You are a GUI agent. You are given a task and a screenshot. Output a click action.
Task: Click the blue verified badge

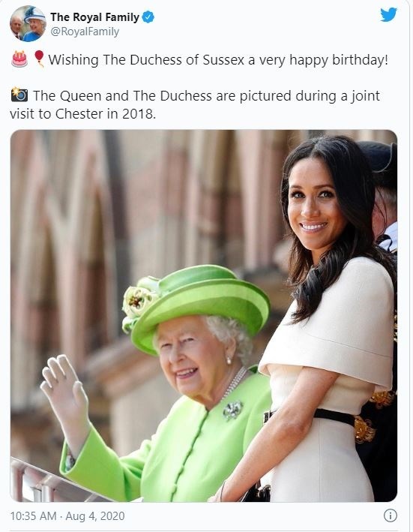[148, 17]
